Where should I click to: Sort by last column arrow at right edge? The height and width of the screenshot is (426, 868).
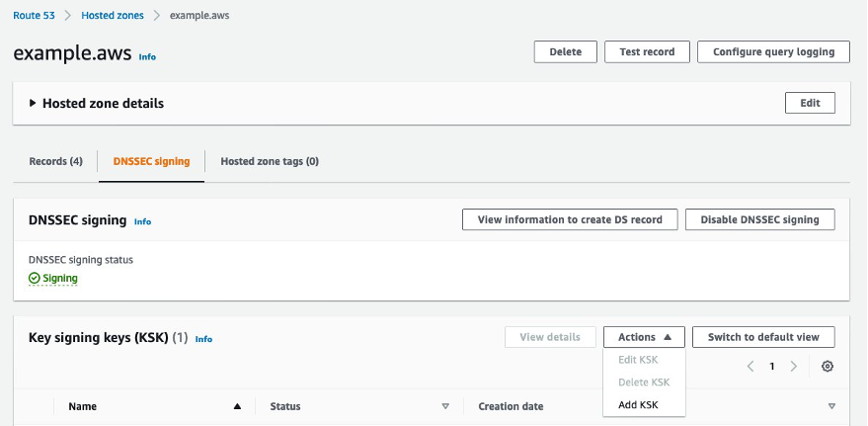(x=831, y=406)
